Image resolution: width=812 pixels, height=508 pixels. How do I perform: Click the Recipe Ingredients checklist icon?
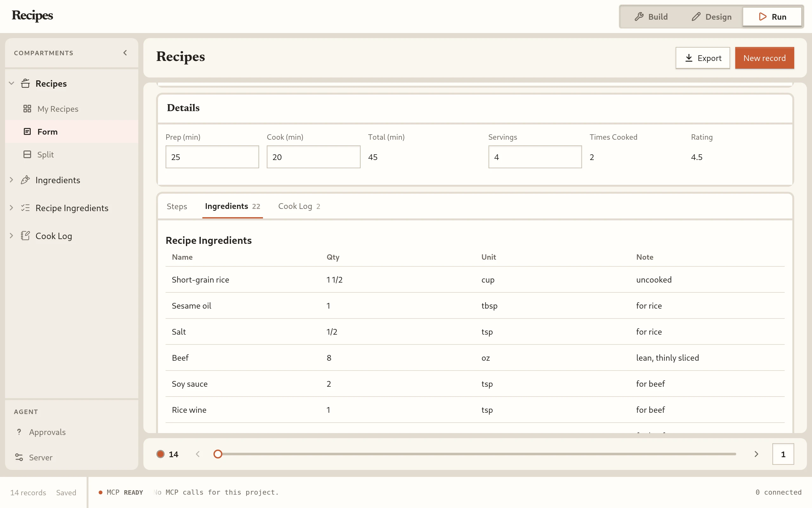point(25,208)
